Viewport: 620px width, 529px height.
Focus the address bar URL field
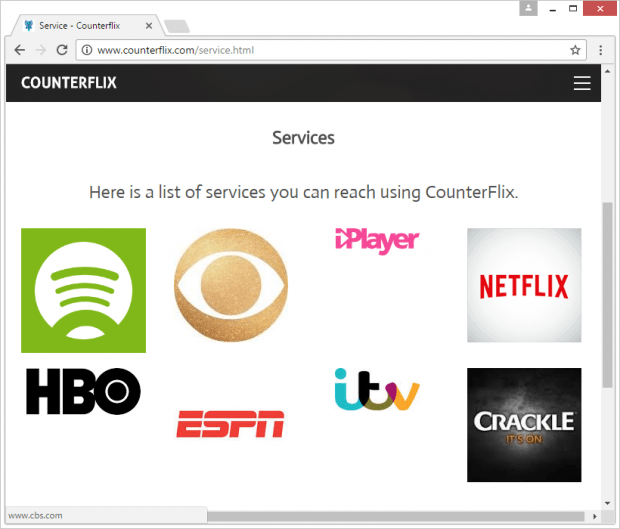[x=331, y=50]
